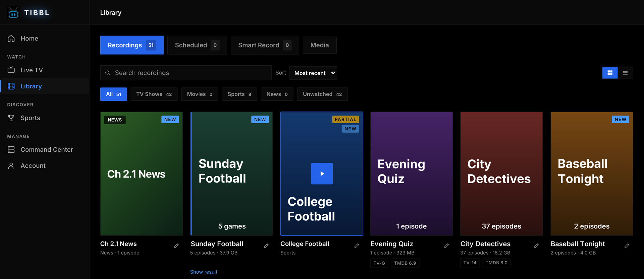Filter recordings by Sports
This screenshot has height=279, width=644.
coord(239,94)
